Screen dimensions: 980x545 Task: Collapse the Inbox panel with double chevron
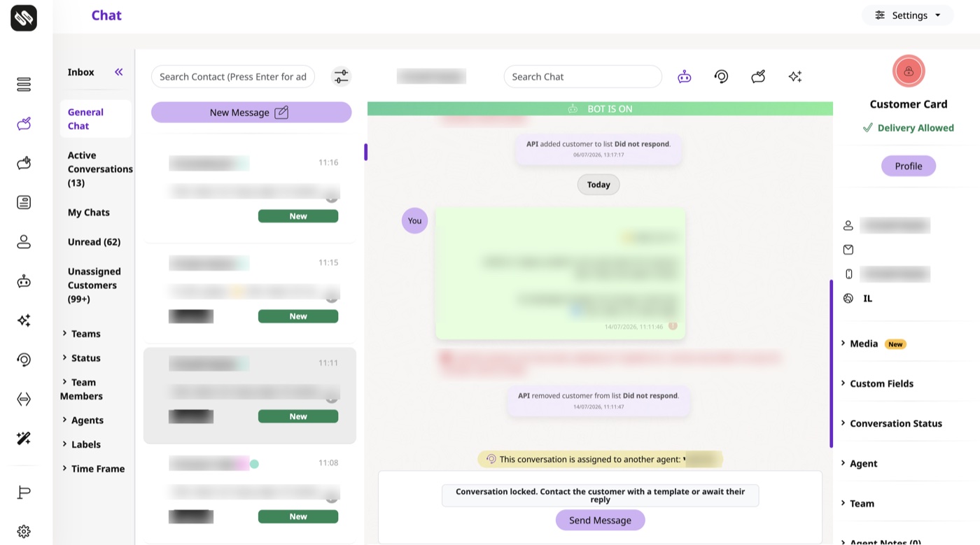(119, 72)
